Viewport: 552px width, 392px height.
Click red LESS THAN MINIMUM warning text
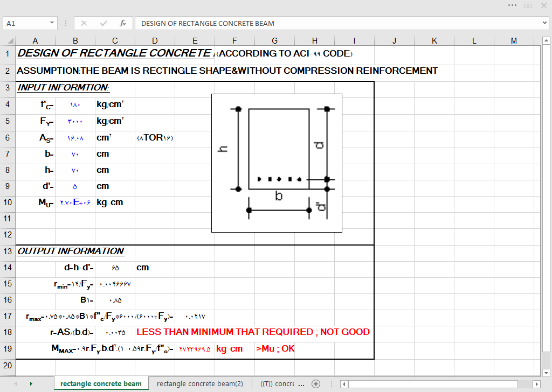coord(253,332)
